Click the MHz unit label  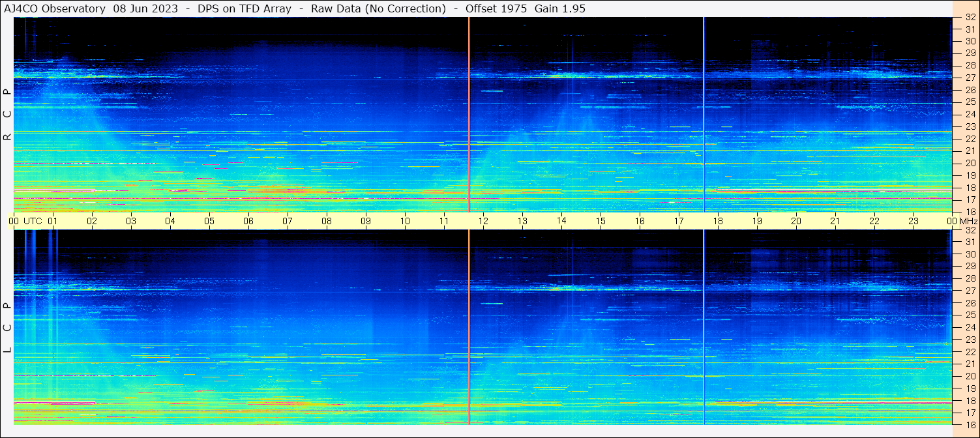tap(968, 221)
